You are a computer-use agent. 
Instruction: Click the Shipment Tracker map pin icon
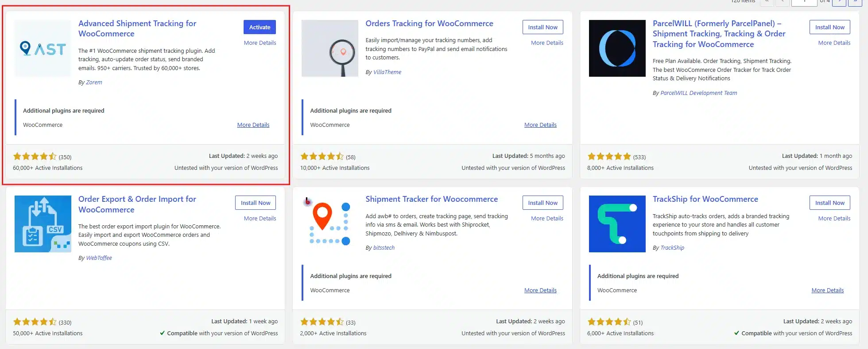(330, 224)
